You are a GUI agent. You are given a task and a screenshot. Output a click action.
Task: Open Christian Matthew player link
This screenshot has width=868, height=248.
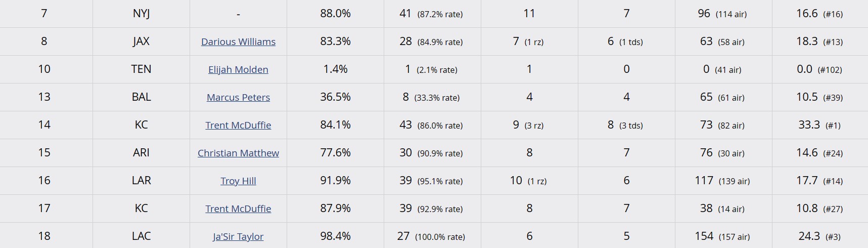(238, 153)
